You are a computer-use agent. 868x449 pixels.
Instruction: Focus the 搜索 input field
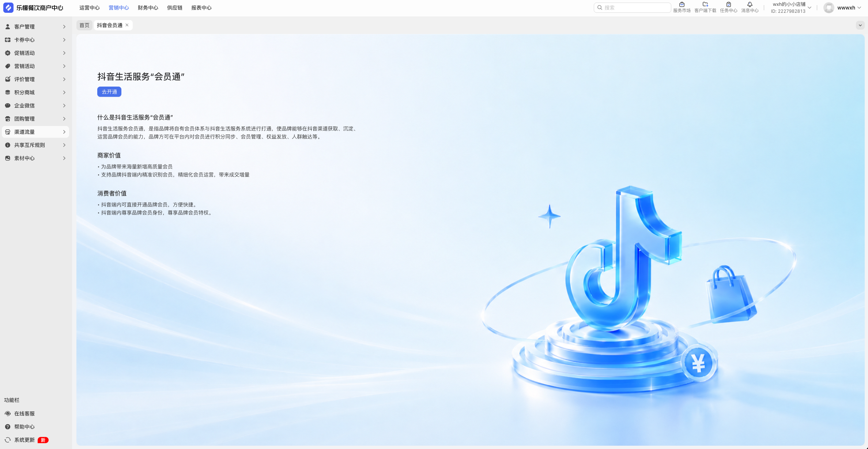pyautogui.click(x=632, y=8)
